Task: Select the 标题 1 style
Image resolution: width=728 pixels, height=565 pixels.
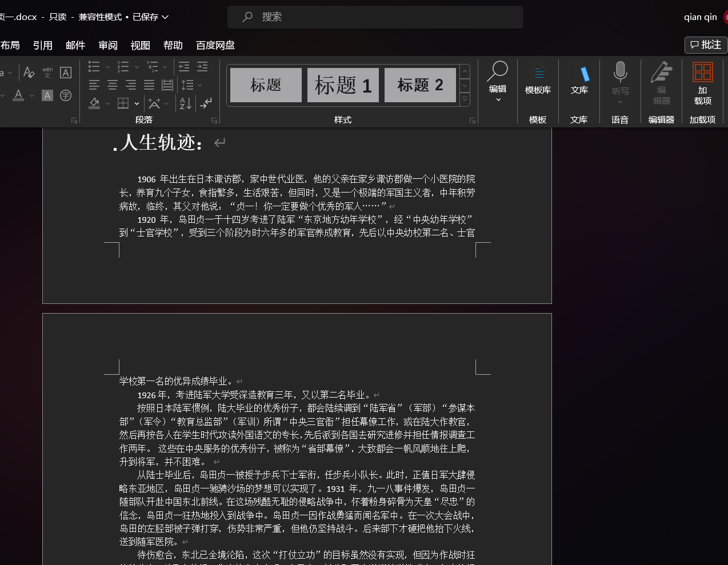Action: 343,85
